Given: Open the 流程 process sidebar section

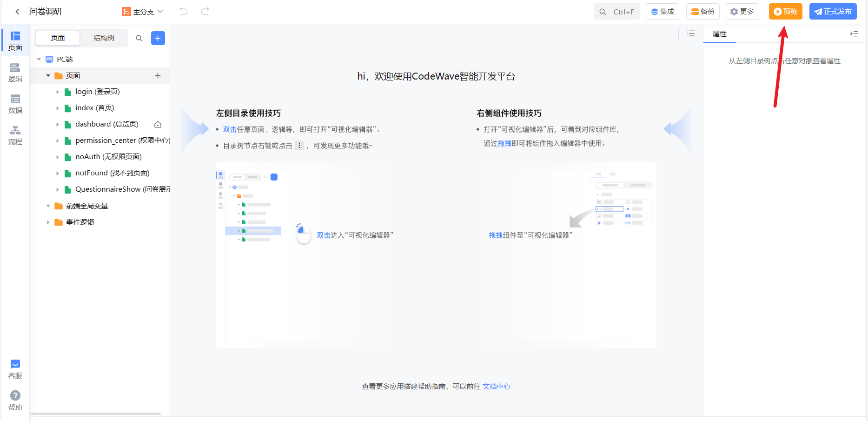Looking at the screenshot, I should (15, 135).
